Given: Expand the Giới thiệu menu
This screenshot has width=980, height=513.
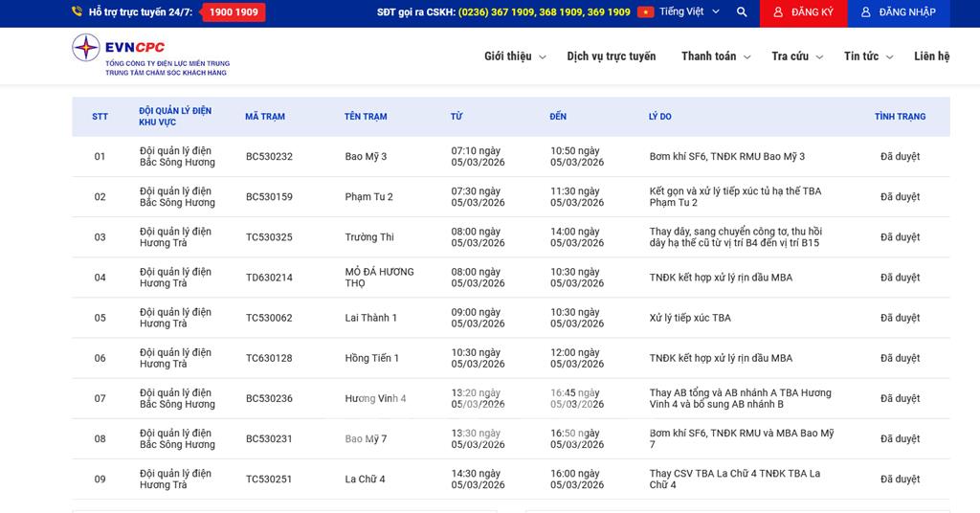Looking at the screenshot, I should point(515,56).
